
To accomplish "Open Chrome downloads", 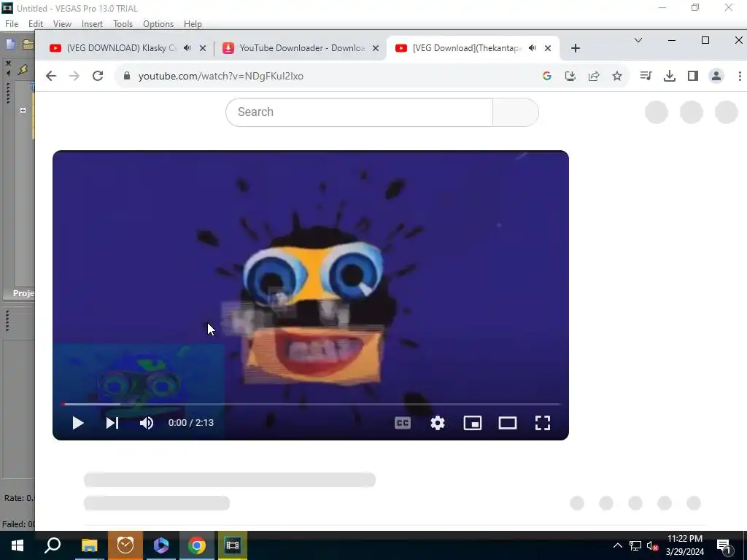I will tap(670, 76).
